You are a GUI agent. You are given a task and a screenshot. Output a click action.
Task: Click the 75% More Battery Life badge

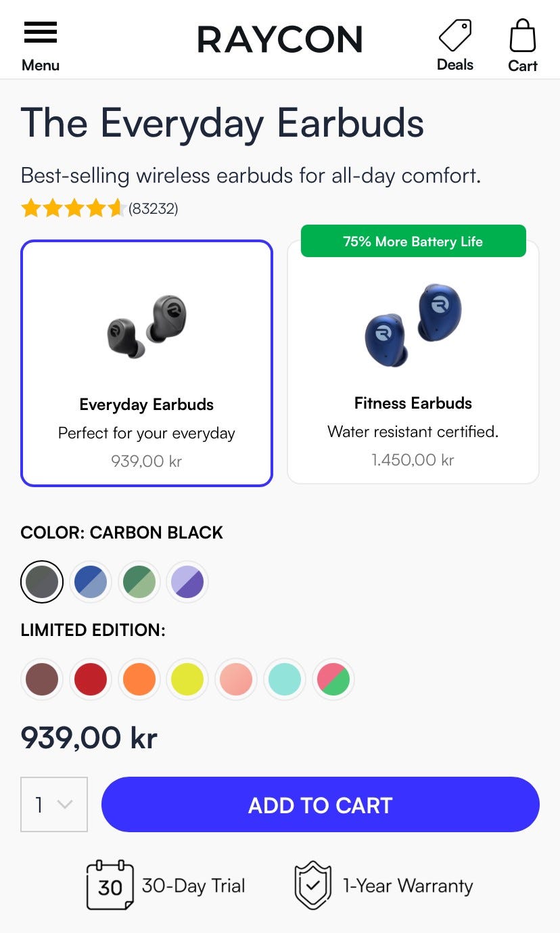413,242
